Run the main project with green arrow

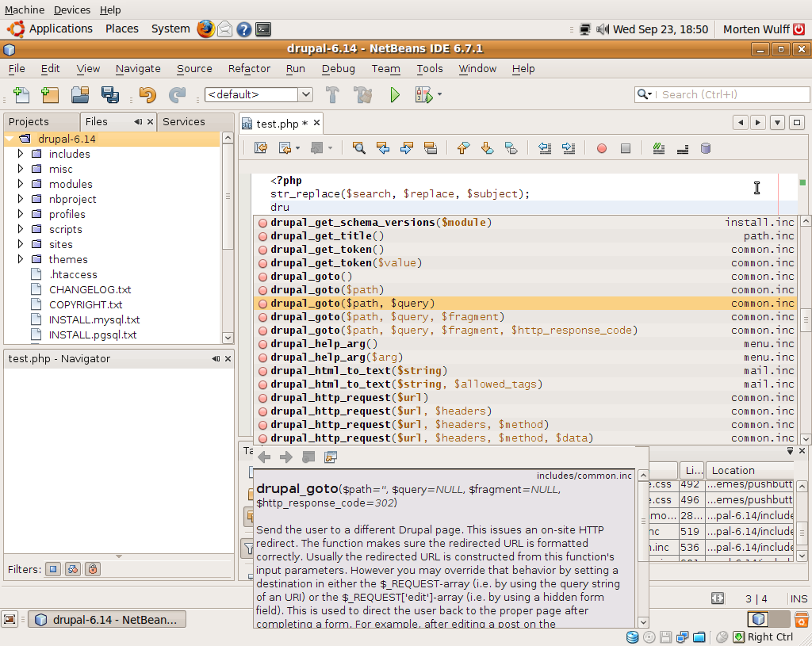coord(395,95)
